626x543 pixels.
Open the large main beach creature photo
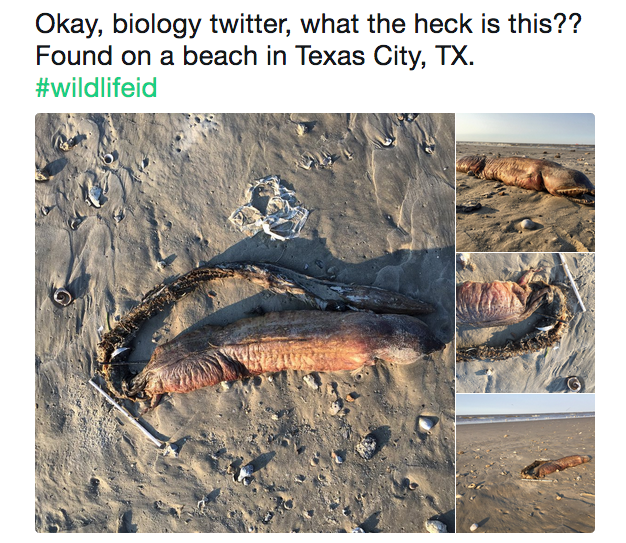pos(245,321)
